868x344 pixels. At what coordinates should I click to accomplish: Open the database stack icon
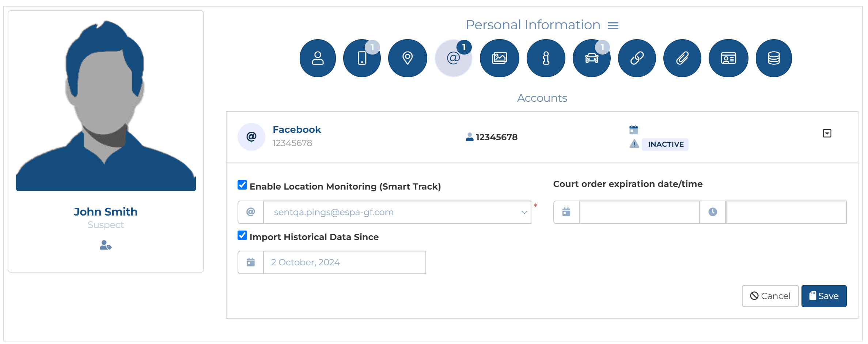(773, 58)
